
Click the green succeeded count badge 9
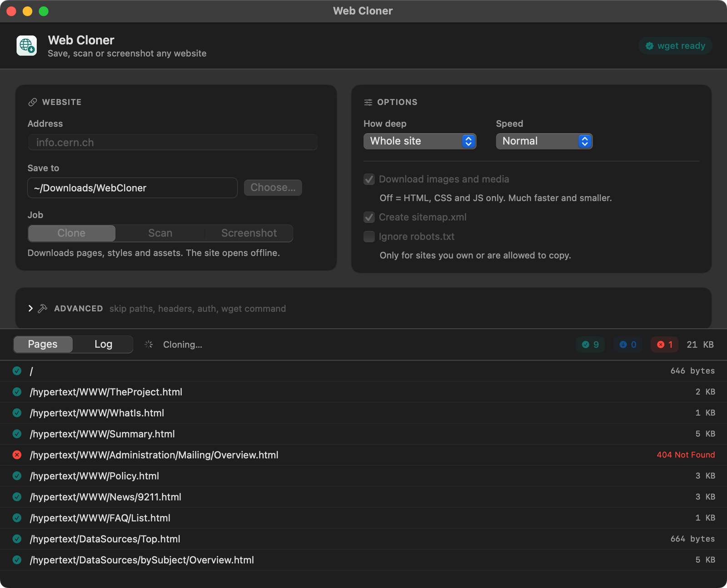pos(590,344)
